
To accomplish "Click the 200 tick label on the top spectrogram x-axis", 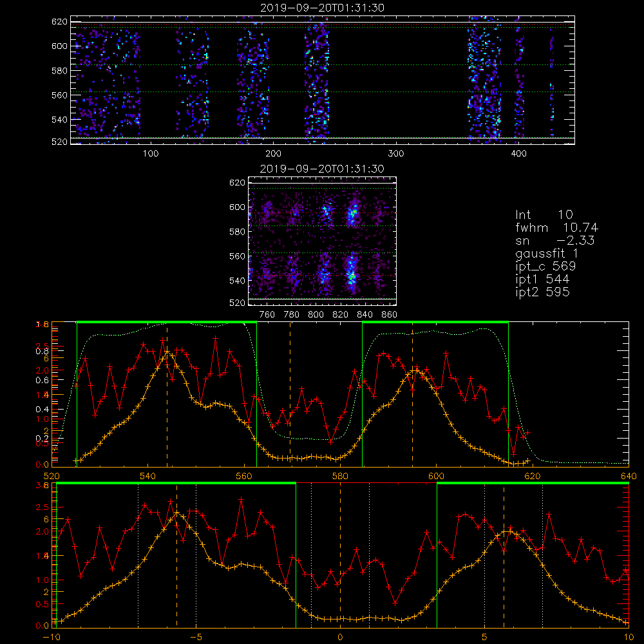I will pos(273,154).
